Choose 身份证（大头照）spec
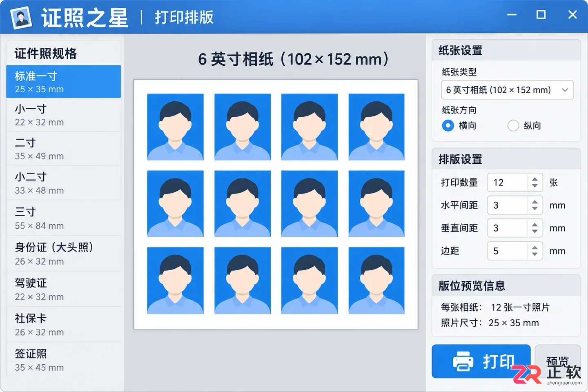588x392 pixels. coord(64,254)
